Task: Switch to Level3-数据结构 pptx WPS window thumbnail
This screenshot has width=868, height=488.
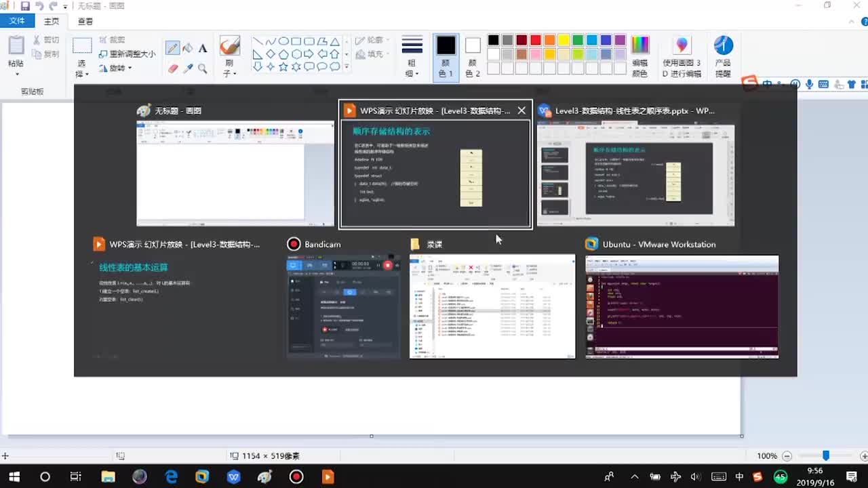Action: pos(635,165)
